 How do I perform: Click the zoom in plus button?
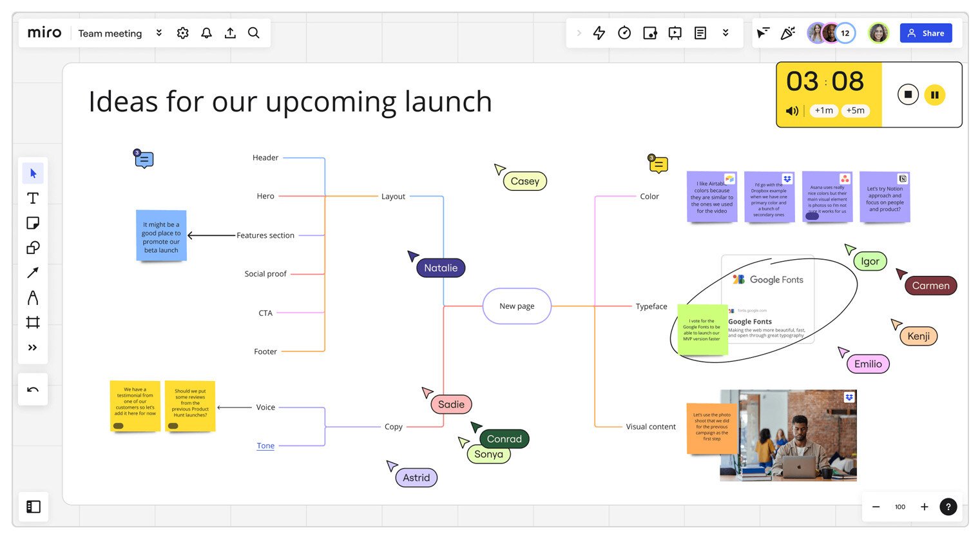tap(924, 507)
